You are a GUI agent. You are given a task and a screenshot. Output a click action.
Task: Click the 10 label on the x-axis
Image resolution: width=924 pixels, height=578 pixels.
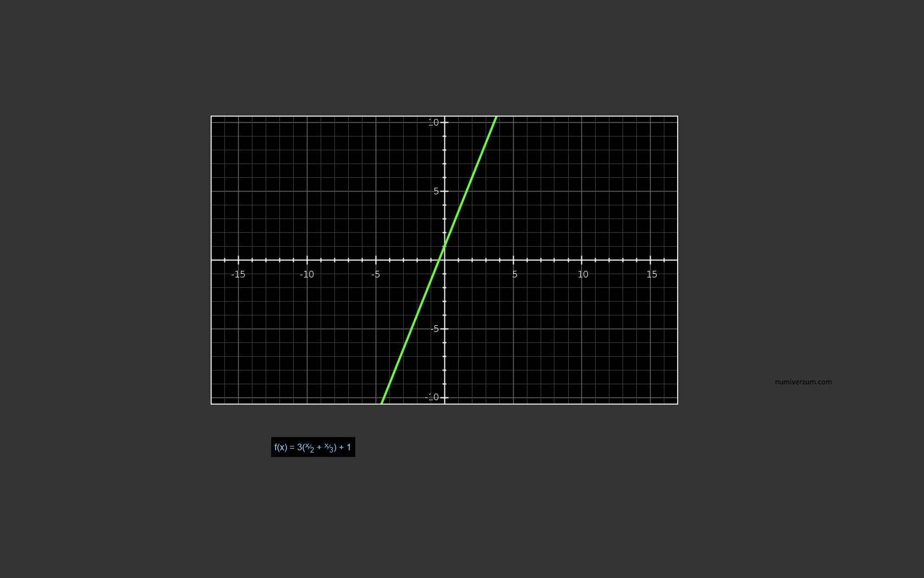point(583,274)
